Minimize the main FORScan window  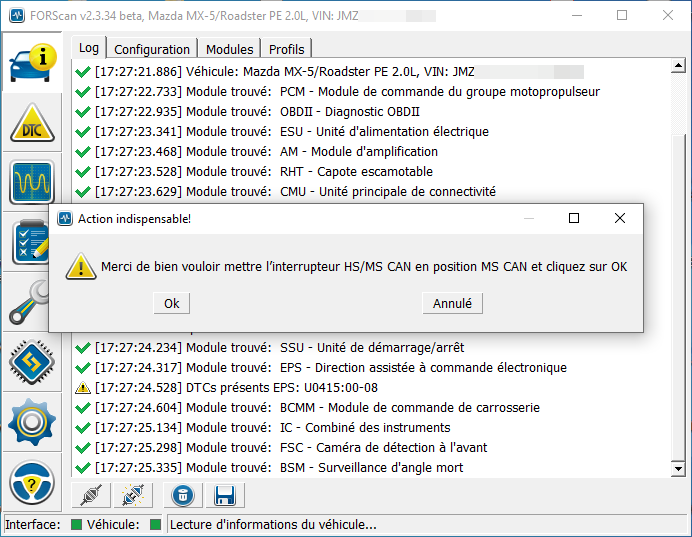[x=577, y=16]
